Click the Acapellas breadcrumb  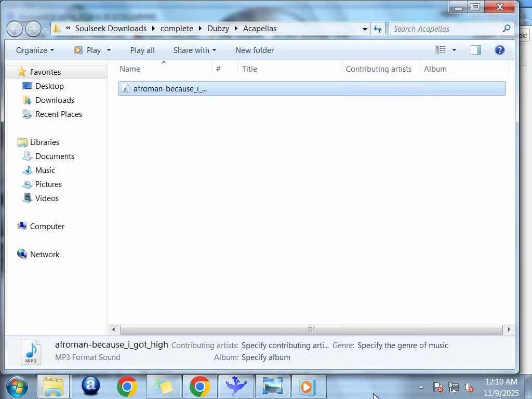click(260, 29)
